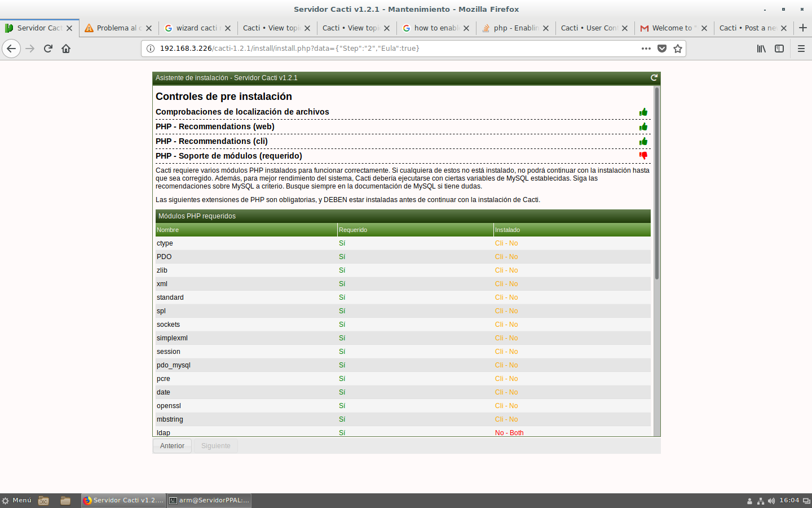Viewport: 812px width, 508px height.
Task: Open a new browser tab
Action: (x=803, y=28)
